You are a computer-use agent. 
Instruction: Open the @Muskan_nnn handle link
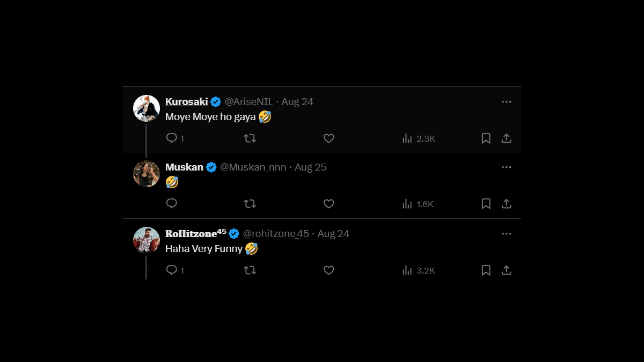tap(253, 167)
